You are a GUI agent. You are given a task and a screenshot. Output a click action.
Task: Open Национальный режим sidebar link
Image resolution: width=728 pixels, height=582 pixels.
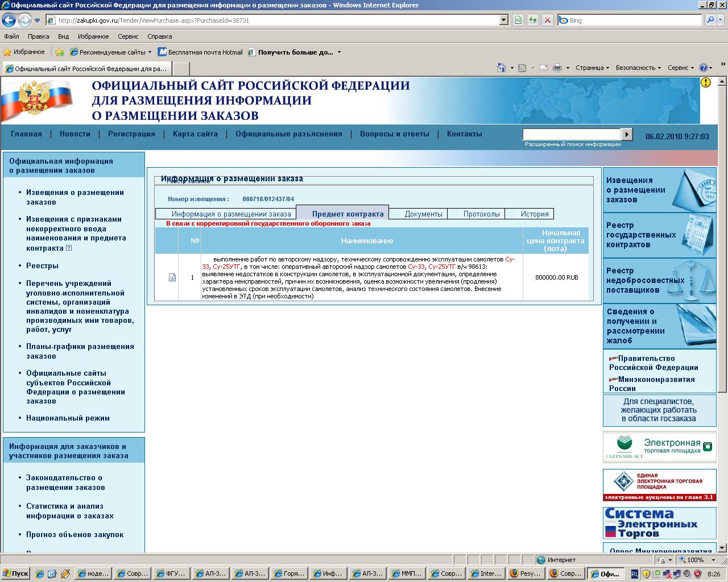[x=68, y=418]
